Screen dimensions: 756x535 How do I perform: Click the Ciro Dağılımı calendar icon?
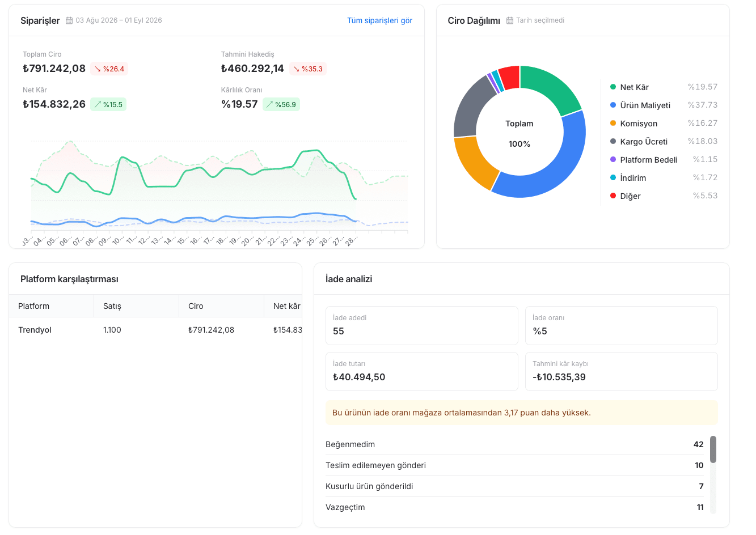(510, 20)
